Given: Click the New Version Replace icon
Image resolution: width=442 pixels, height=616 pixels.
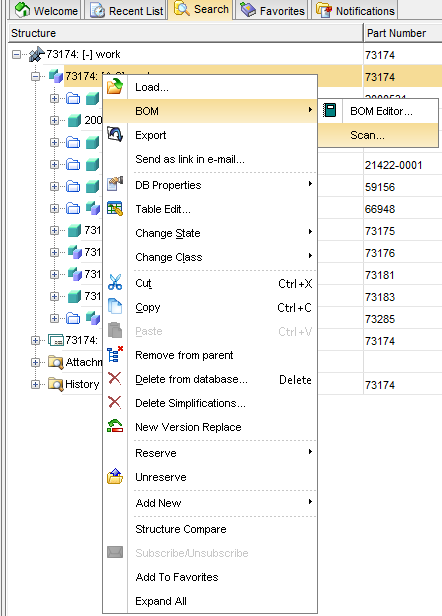Looking at the screenshot, I should (115, 426).
